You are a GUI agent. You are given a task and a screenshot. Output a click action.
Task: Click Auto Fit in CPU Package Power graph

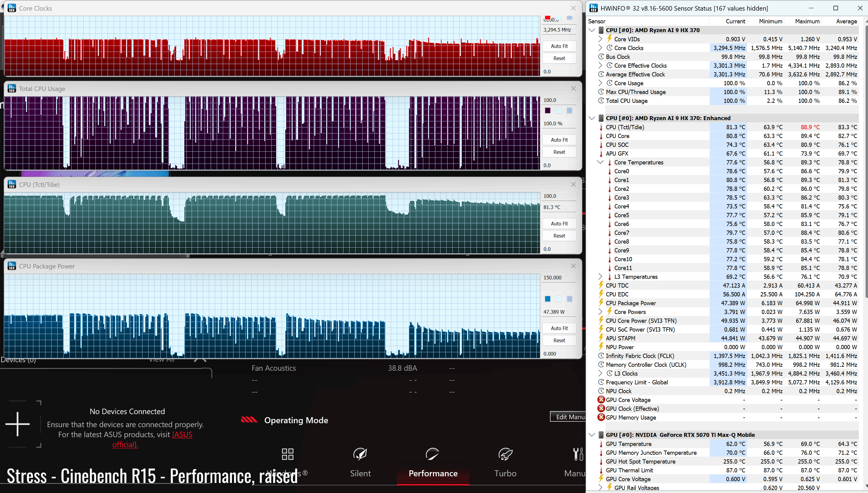[x=559, y=328]
